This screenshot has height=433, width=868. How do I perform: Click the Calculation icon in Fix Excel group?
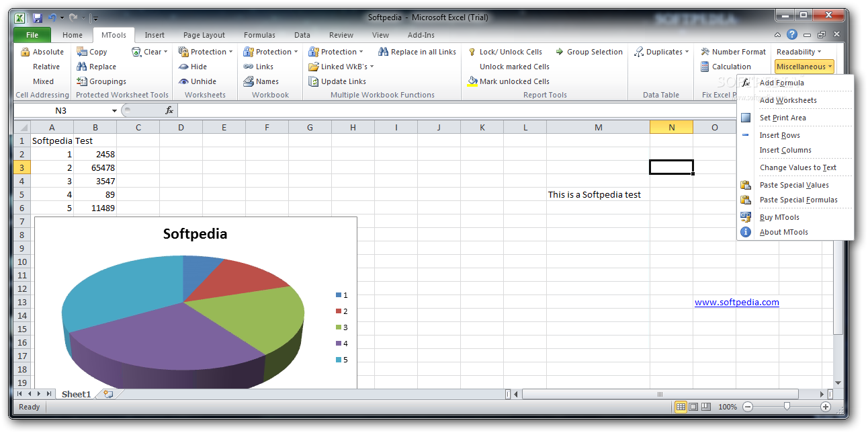(705, 67)
